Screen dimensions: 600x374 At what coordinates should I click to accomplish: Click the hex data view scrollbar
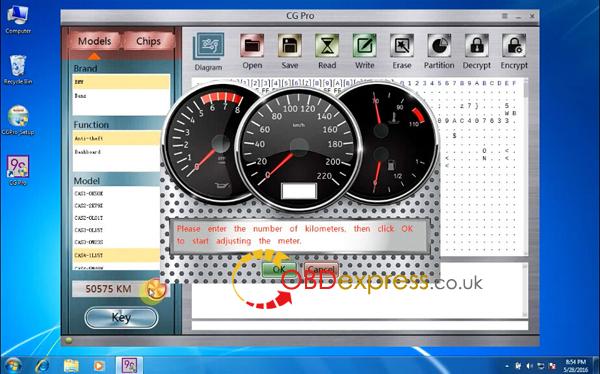tap(526, 167)
